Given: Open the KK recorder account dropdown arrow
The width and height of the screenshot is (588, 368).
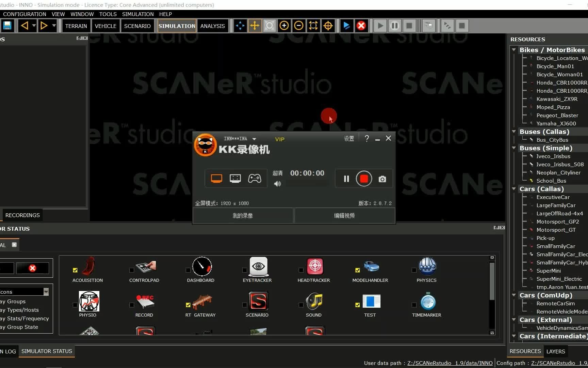Looking at the screenshot, I should [x=254, y=139].
